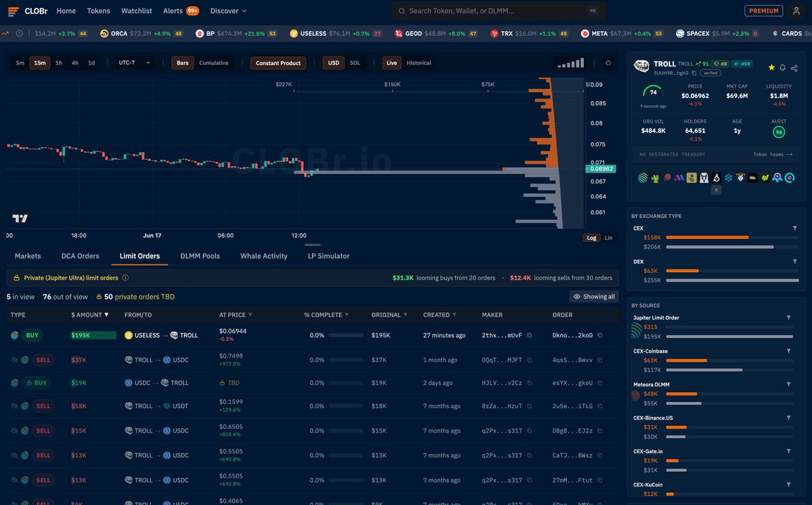Image resolution: width=812 pixels, height=505 pixels.
Task: Open the SPACEX ticker in the top strip
Action: (717, 33)
